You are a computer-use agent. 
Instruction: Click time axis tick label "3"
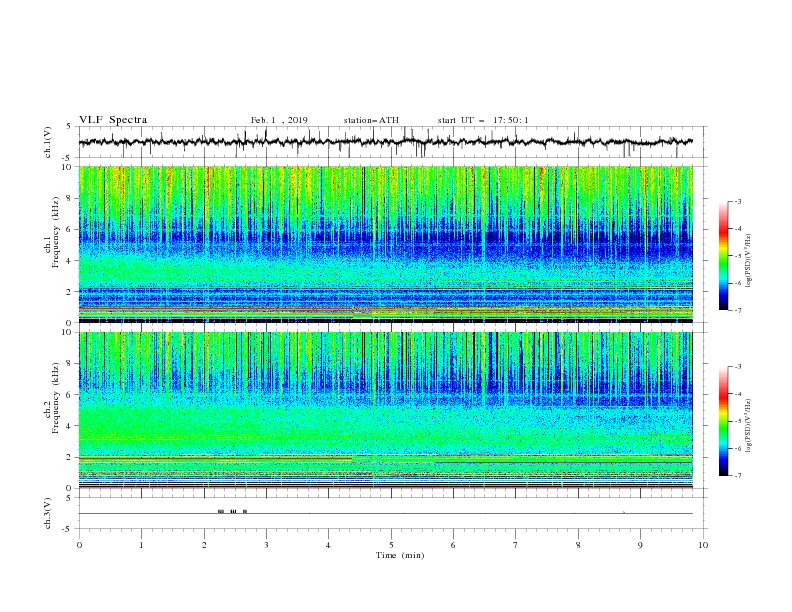coord(266,545)
